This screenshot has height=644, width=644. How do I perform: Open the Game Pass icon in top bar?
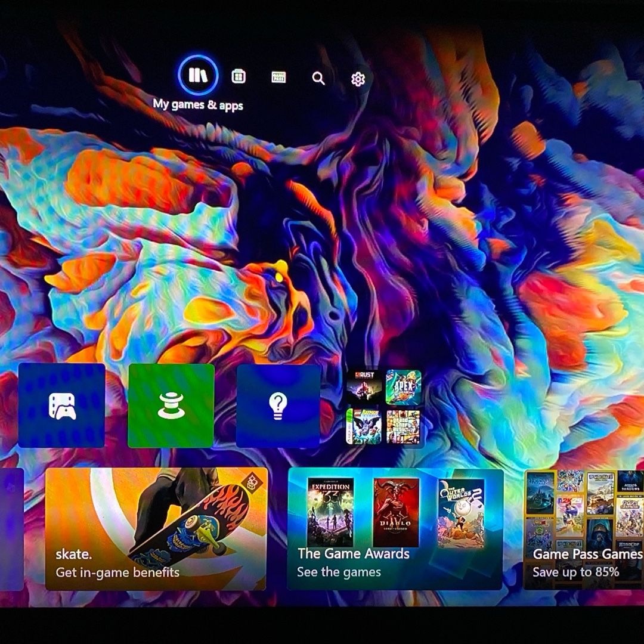(278, 77)
